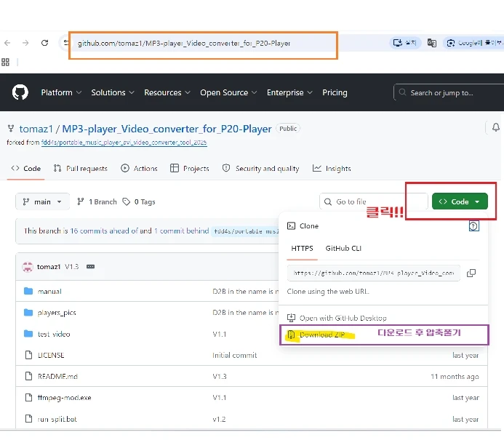The width and height of the screenshot is (504, 440).
Task: Click the README.md file icon
Action: (x=28, y=376)
